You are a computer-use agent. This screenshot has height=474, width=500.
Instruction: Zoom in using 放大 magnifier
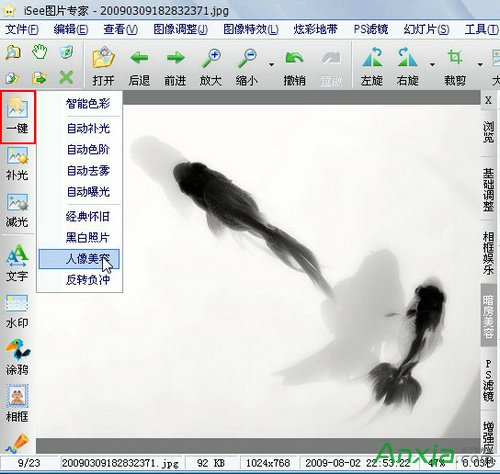[x=211, y=58]
